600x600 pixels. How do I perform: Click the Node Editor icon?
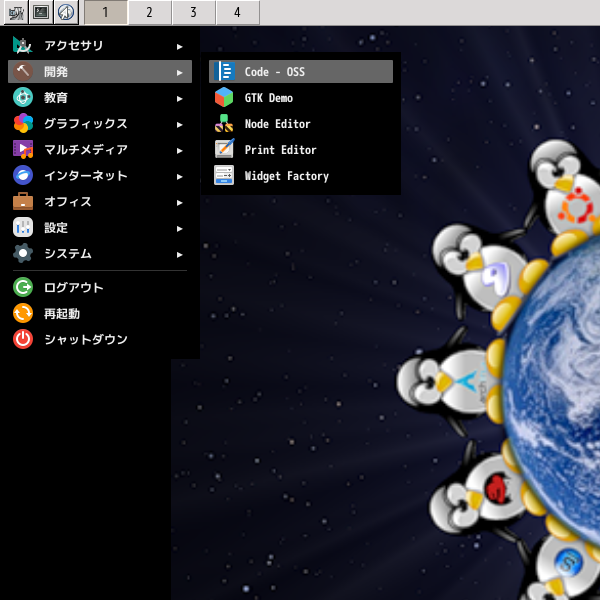click(x=224, y=124)
